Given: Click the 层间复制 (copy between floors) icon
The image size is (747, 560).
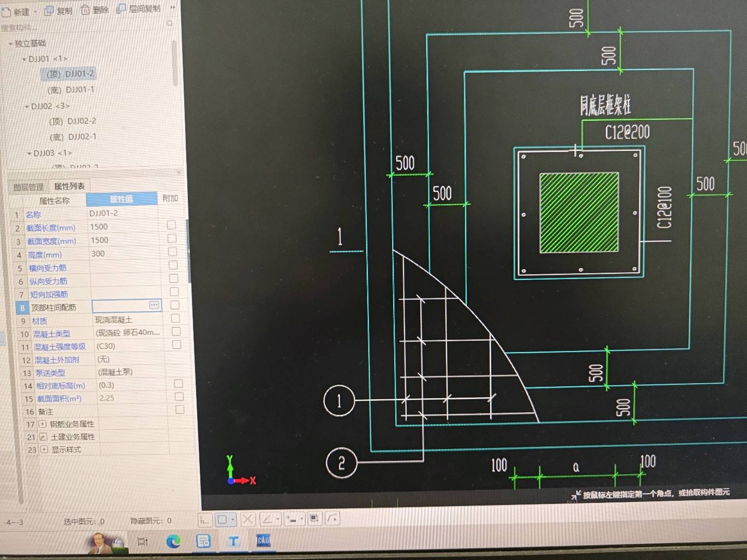Looking at the screenshot, I should click(x=121, y=9).
